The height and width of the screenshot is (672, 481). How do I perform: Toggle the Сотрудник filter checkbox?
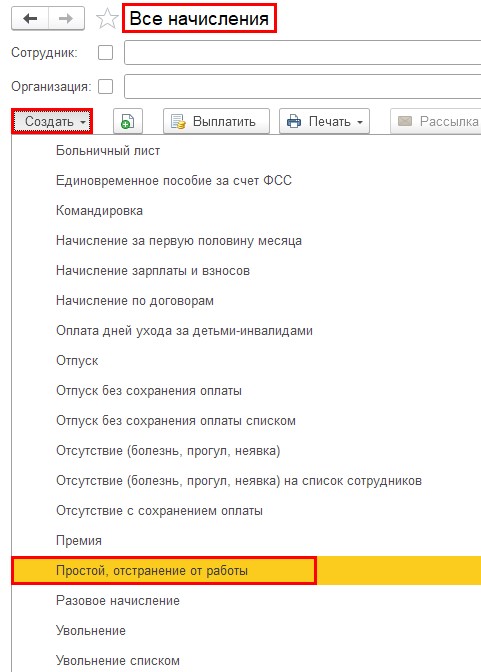click(105, 53)
